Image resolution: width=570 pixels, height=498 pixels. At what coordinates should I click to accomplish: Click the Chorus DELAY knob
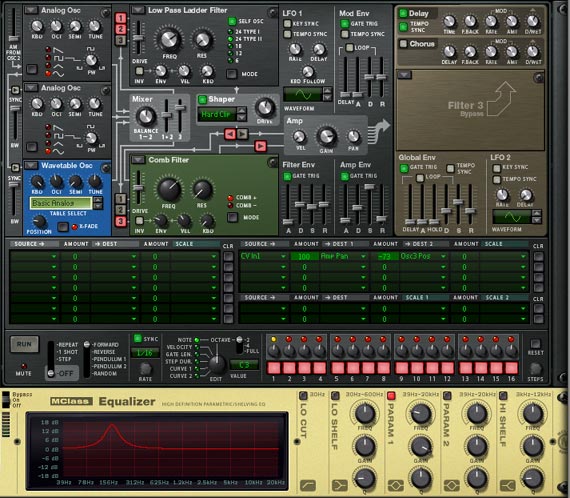449,52
